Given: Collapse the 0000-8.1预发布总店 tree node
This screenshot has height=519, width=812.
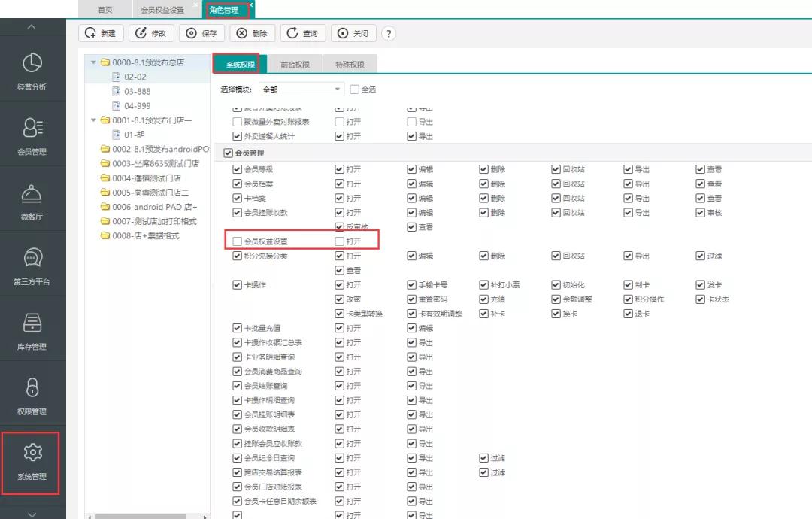Looking at the screenshot, I should coord(95,62).
